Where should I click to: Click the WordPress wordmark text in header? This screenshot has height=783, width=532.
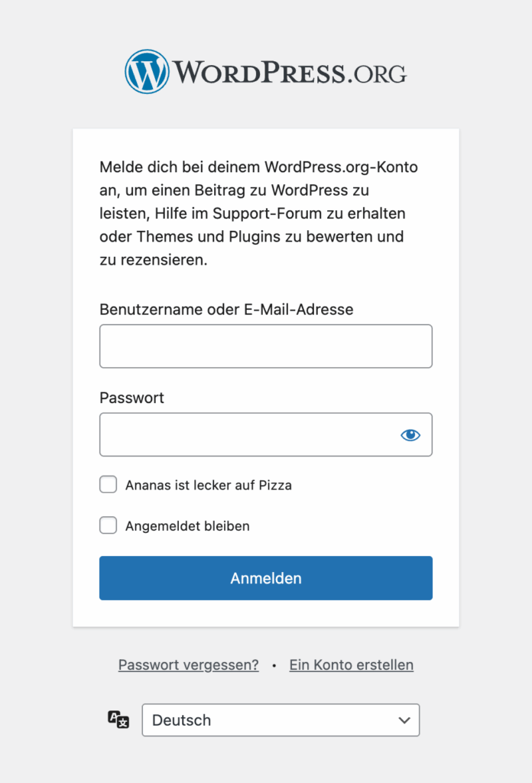click(x=260, y=73)
